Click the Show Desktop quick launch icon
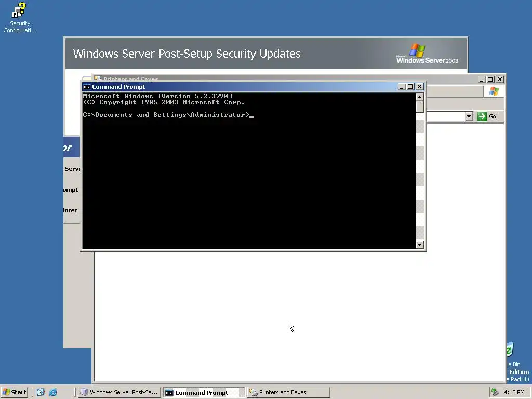Viewport: 532px width, 399px height. (41, 392)
